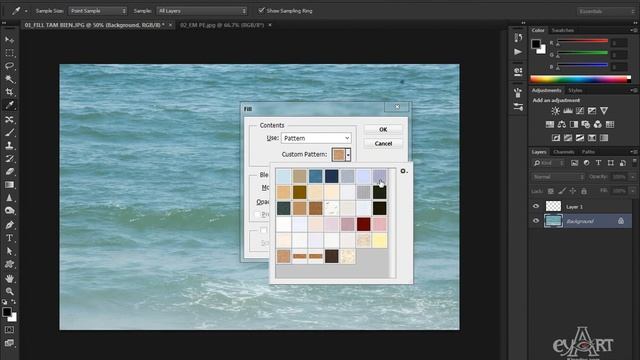Image resolution: width=640 pixels, height=360 pixels.
Task: Select the Clone Stamp tool
Action: pos(9,145)
